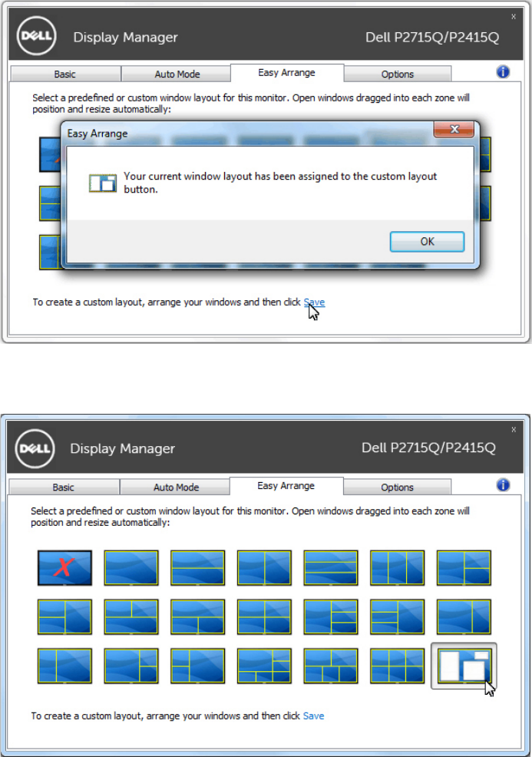Click OK in the Easy Arrange dialog
The image size is (532, 757).
428,241
